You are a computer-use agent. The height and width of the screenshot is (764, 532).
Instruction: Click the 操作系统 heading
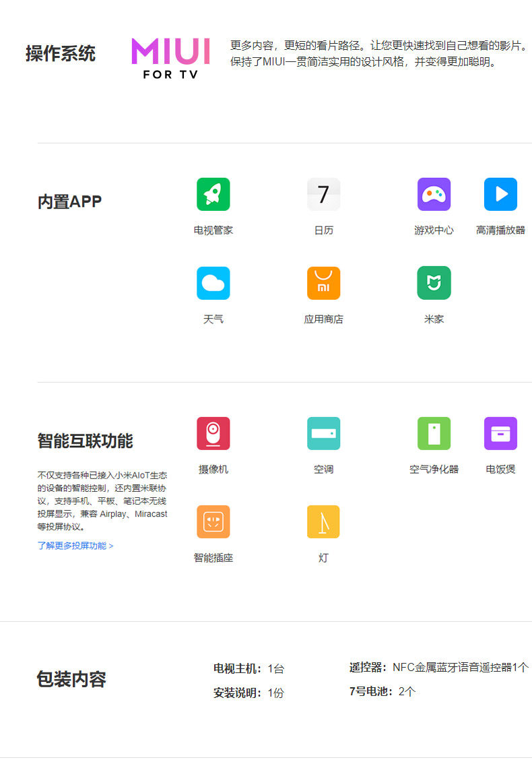pos(61,54)
